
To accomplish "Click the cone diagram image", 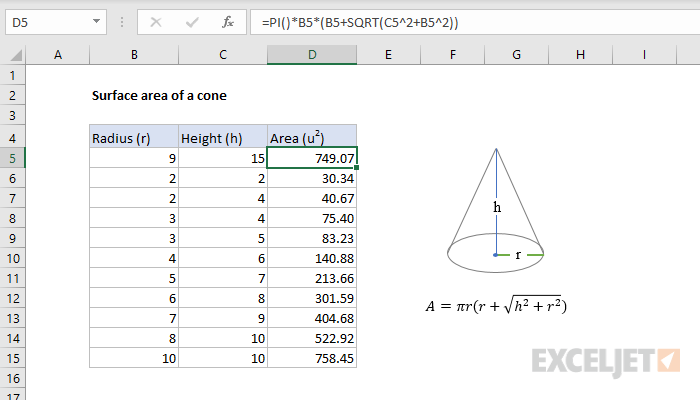I will (496, 210).
